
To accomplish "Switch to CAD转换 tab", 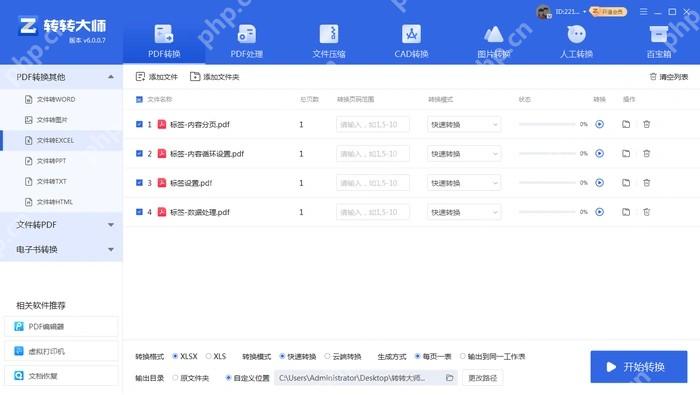I will (411, 42).
